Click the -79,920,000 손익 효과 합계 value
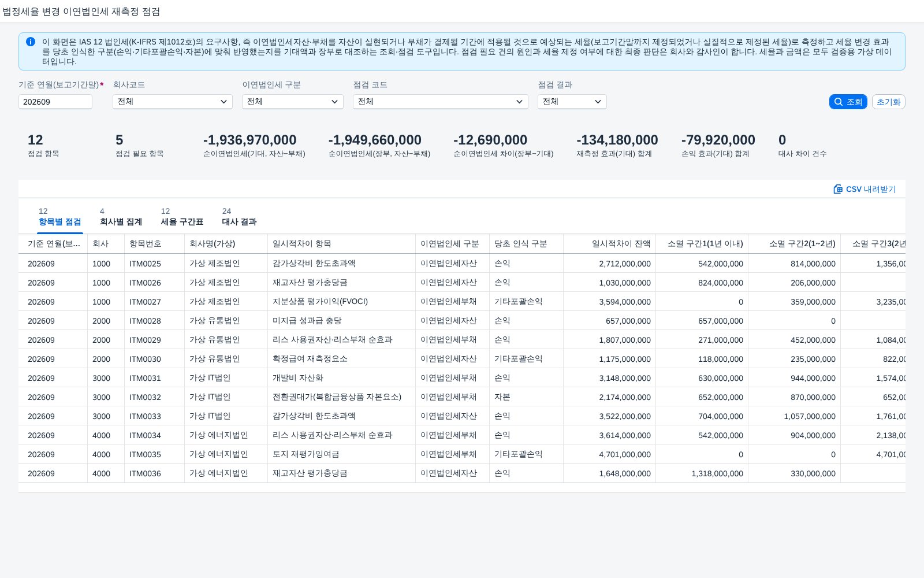The height and width of the screenshot is (578, 924). point(718,140)
